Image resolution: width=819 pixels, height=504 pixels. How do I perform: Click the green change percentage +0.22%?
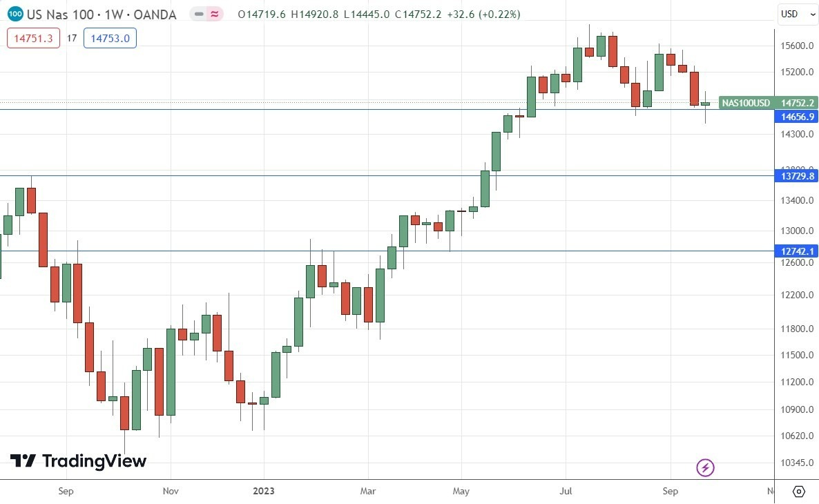coord(499,13)
